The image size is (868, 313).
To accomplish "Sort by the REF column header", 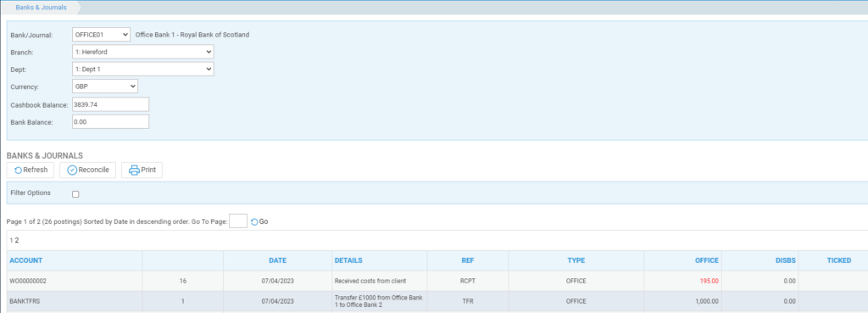I will pyautogui.click(x=468, y=260).
